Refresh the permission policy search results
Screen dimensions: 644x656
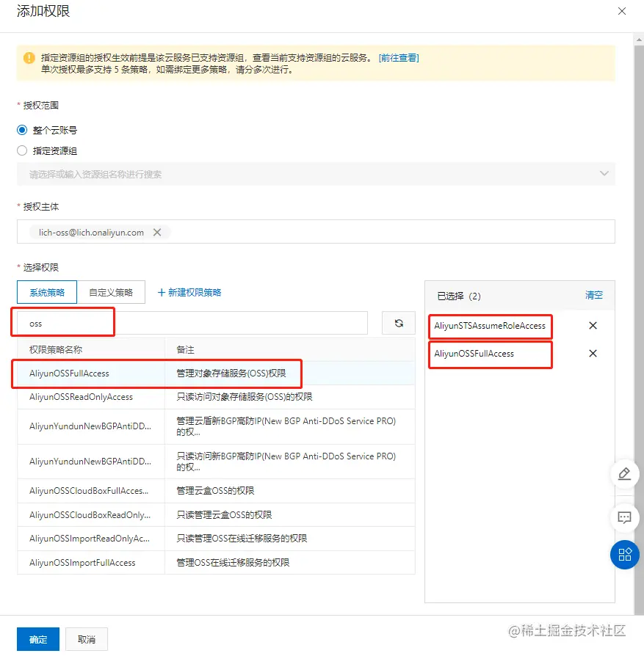(x=398, y=323)
